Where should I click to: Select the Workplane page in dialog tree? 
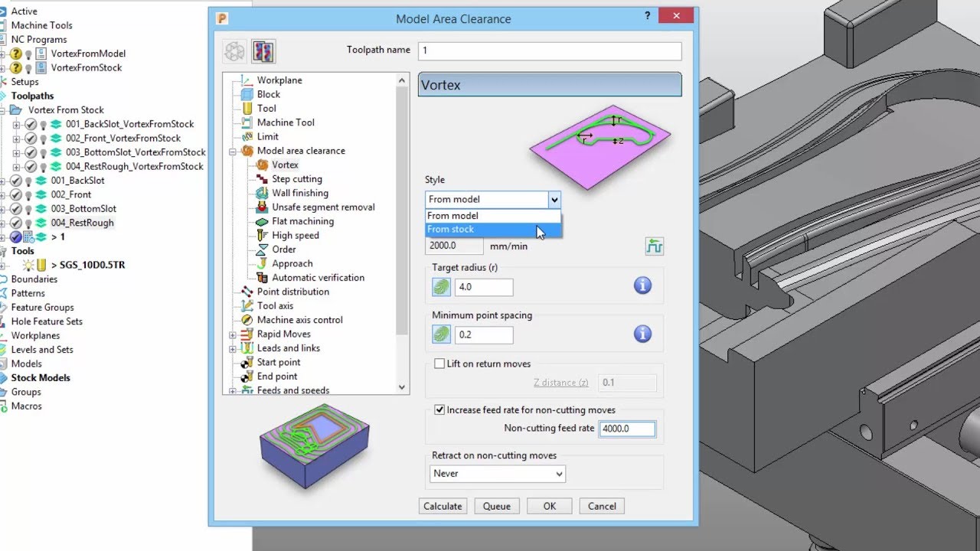(279, 80)
